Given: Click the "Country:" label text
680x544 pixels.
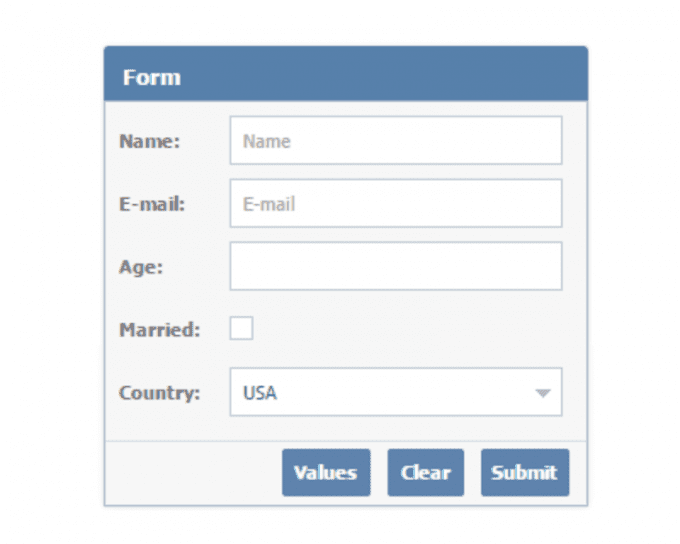Looking at the screenshot, I should click(x=159, y=393).
